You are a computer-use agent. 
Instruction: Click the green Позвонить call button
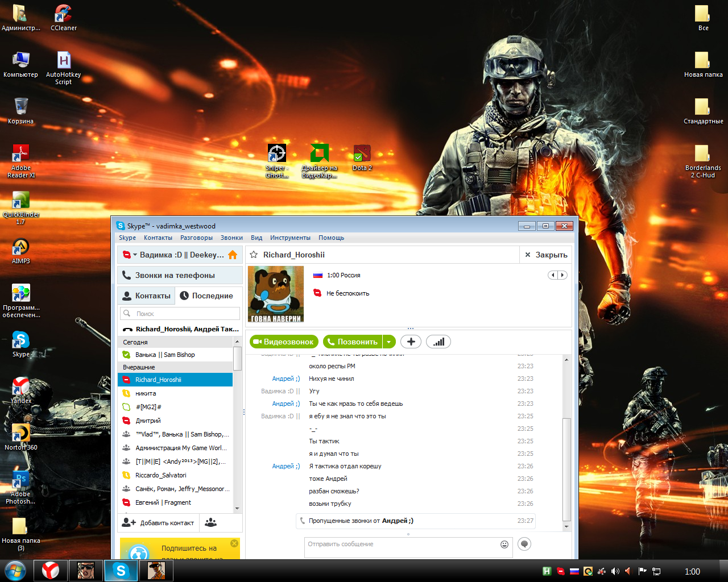pos(353,342)
